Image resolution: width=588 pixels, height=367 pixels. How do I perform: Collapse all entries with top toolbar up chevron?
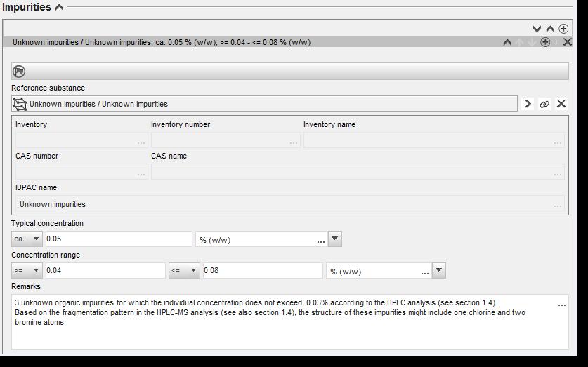550,29
